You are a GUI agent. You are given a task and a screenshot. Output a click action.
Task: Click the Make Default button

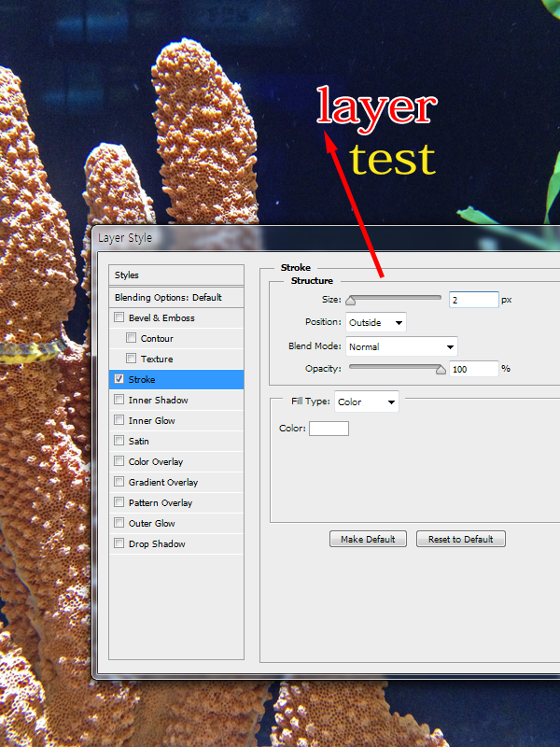[x=368, y=539]
